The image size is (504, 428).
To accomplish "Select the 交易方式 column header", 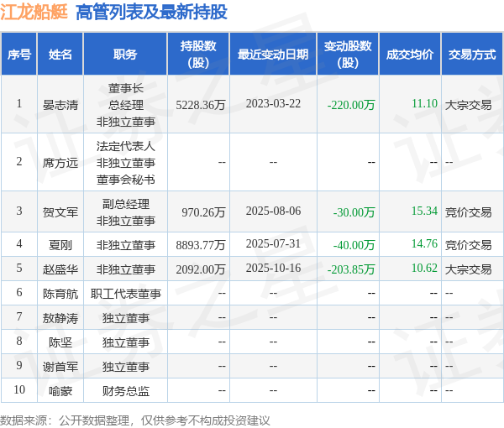I will click(x=472, y=54).
